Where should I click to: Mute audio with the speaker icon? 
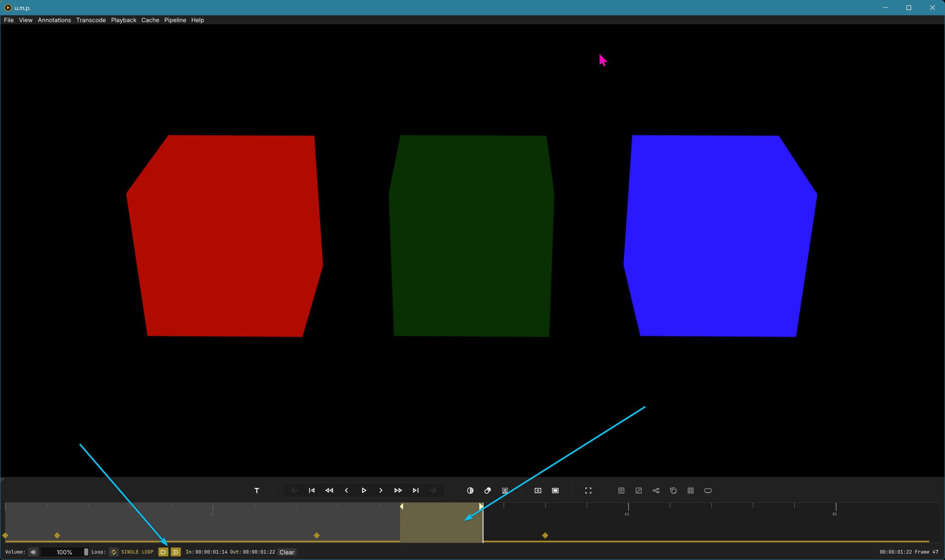[33, 552]
